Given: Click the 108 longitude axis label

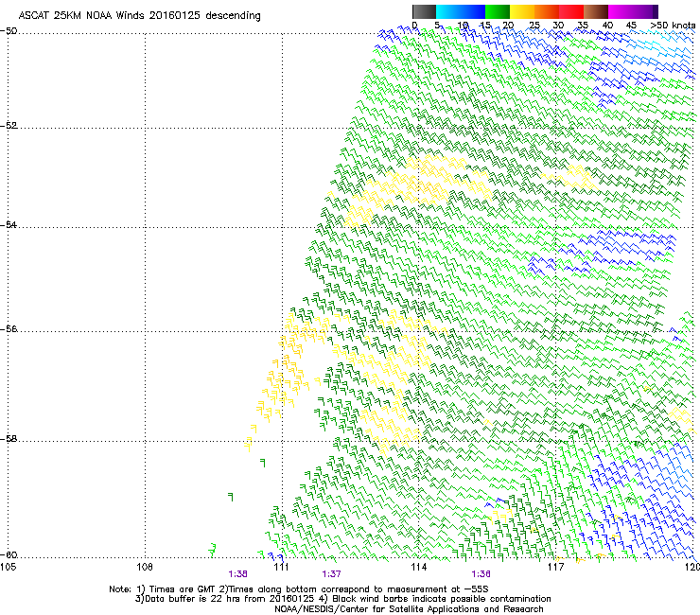Looking at the screenshot, I should click(x=145, y=567).
